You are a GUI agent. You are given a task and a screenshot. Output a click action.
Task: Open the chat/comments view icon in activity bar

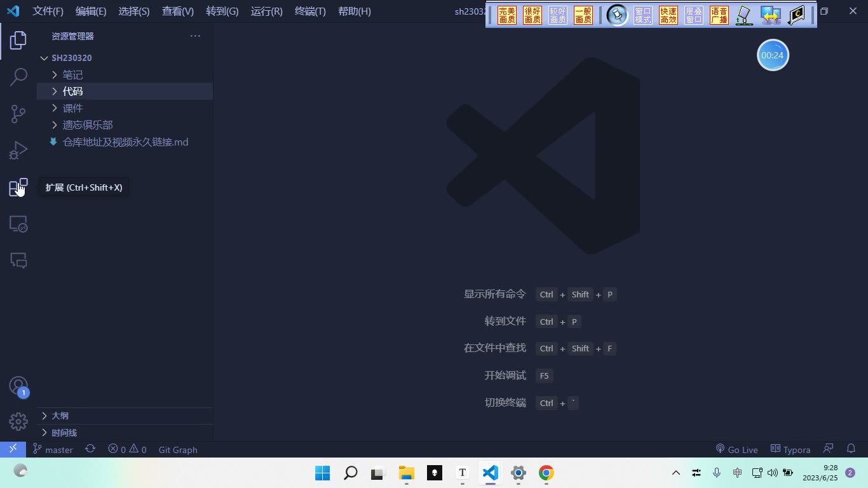[x=18, y=260]
